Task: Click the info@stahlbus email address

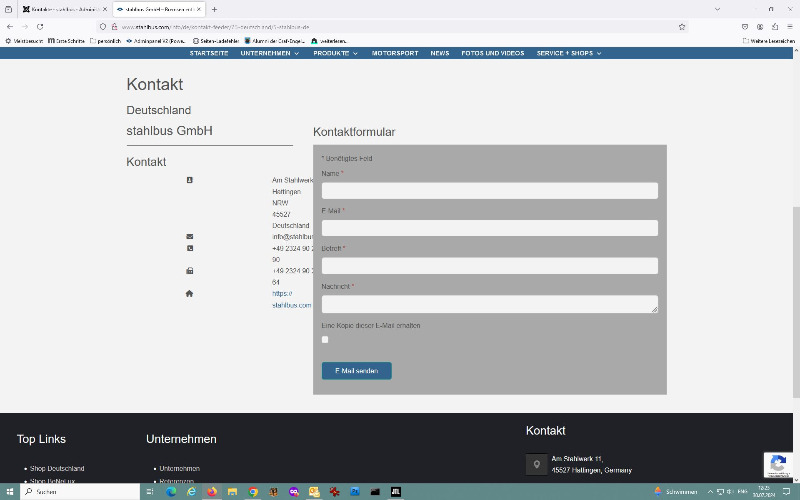Action: click(x=292, y=236)
